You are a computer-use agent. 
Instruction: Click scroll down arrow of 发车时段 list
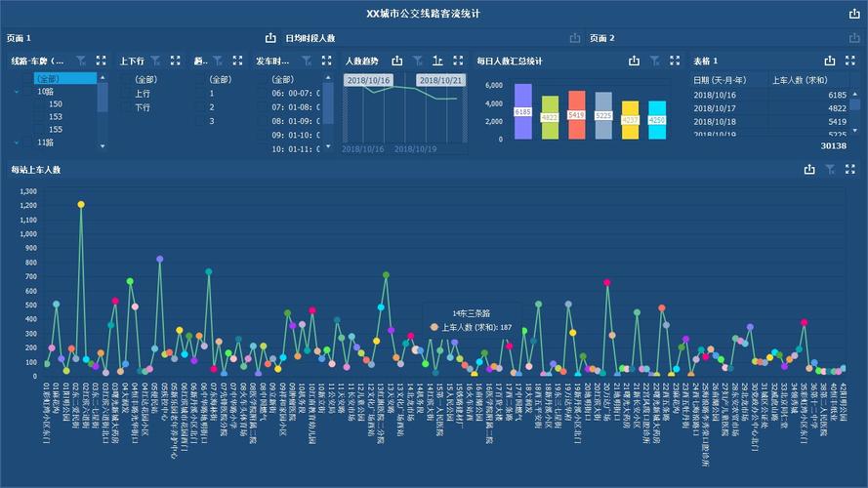coord(328,146)
